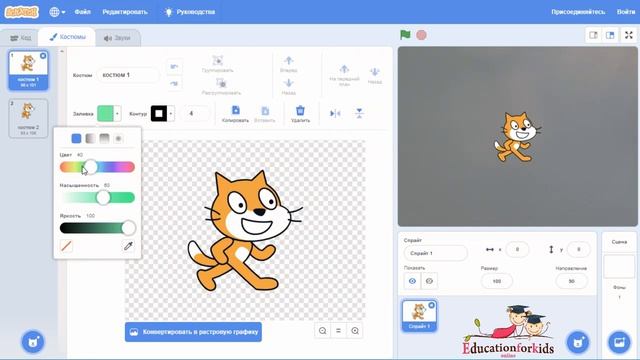640x360 pixels.
Task: Click the Насыщенность saturation slider handle
Action: click(103, 198)
